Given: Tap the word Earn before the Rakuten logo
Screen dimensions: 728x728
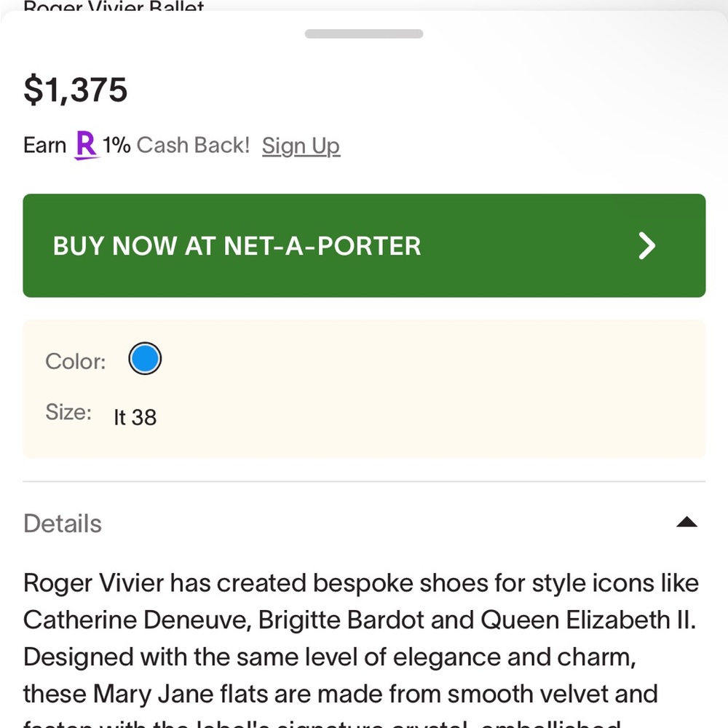Looking at the screenshot, I should click(45, 145).
